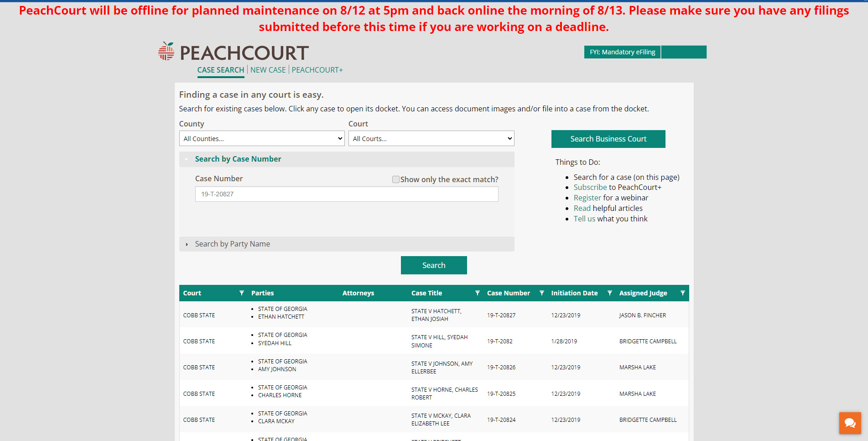
Task: Sort by Attorneys column header
Action: tap(358, 293)
